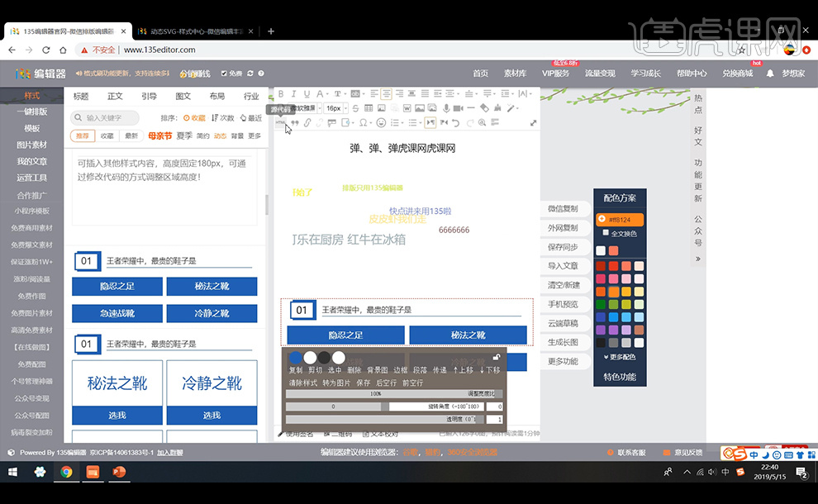The image size is (818, 504).
Task: Click 转为图片 in style popup
Action: tap(336, 383)
